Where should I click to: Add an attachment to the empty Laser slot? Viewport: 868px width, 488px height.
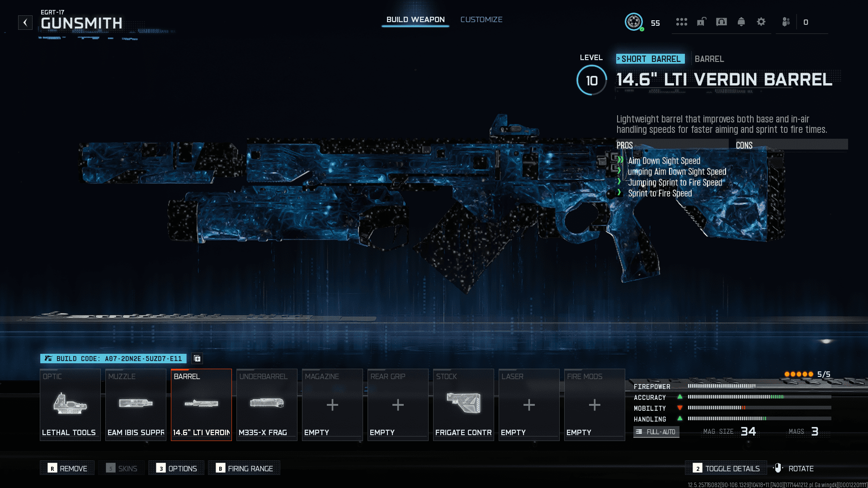[529, 405]
